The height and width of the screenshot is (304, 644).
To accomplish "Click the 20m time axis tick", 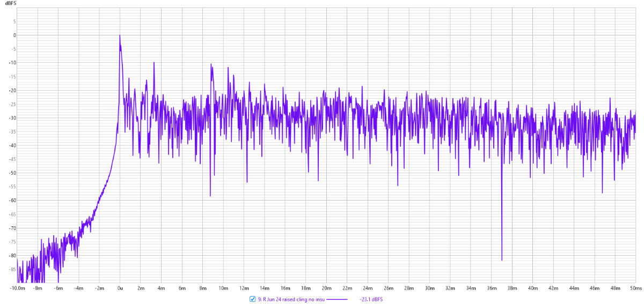I will tap(326, 288).
